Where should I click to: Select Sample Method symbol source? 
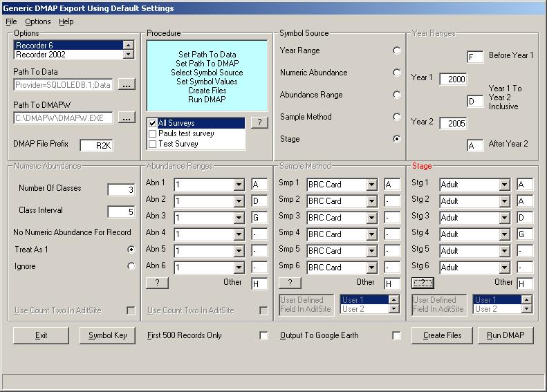coord(397,117)
